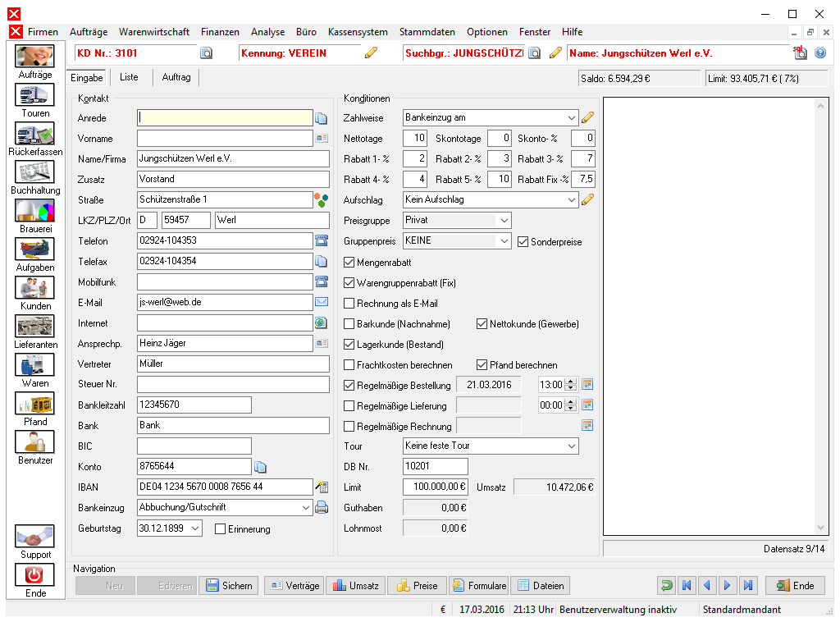Expand the Tour dropdown

(x=572, y=446)
